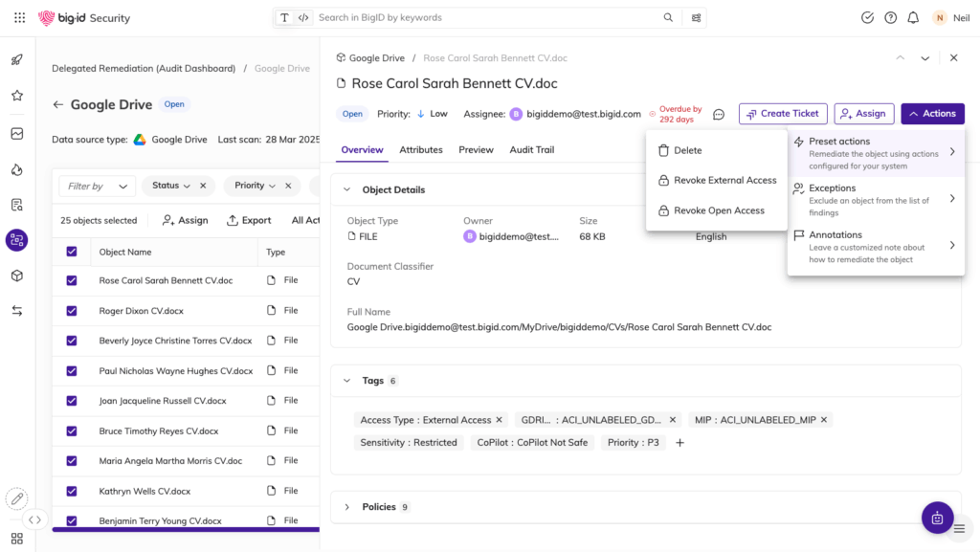This screenshot has width=980, height=552.
Task: Open the dashboard chart sidebar icon
Action: (x=17, y=134)
